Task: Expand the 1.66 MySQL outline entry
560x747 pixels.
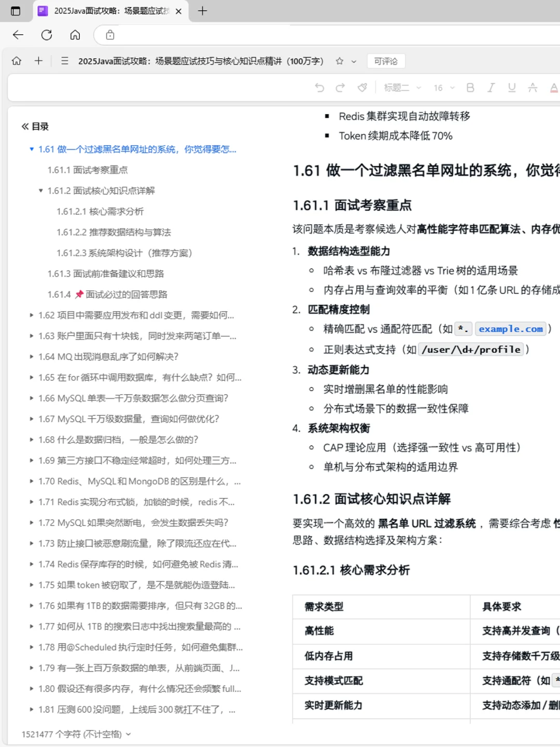Action: click(32, 398)
